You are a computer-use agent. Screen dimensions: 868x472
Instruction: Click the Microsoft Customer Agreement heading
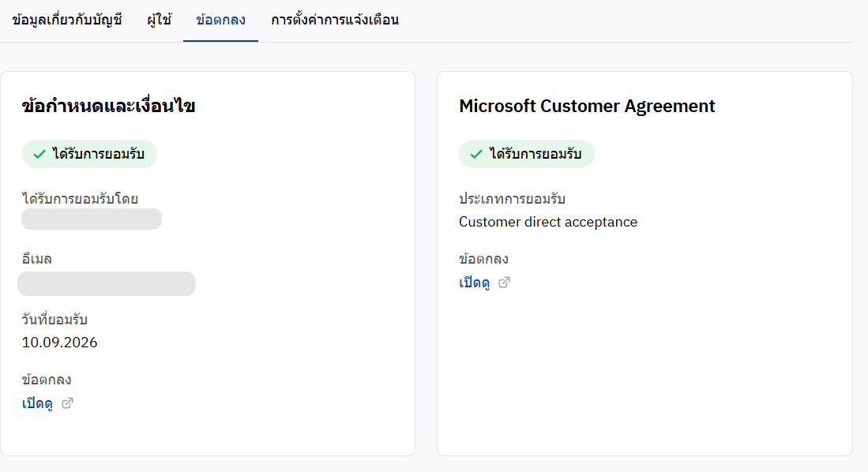pyautogui.click(x=587, y=106)
